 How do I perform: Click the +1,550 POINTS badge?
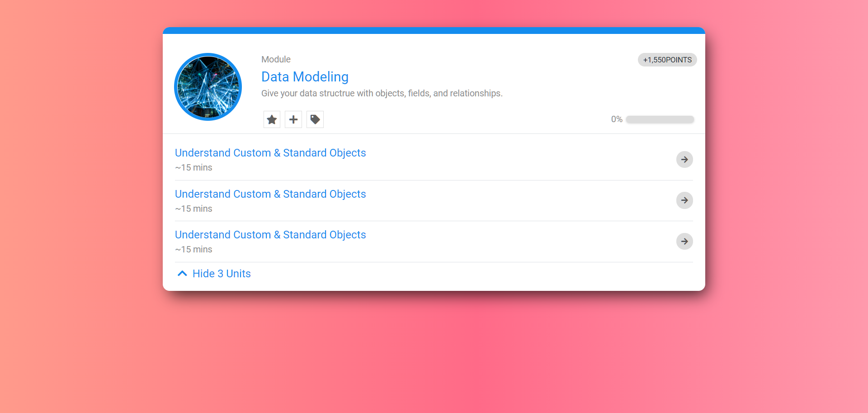tap(667, 59)
